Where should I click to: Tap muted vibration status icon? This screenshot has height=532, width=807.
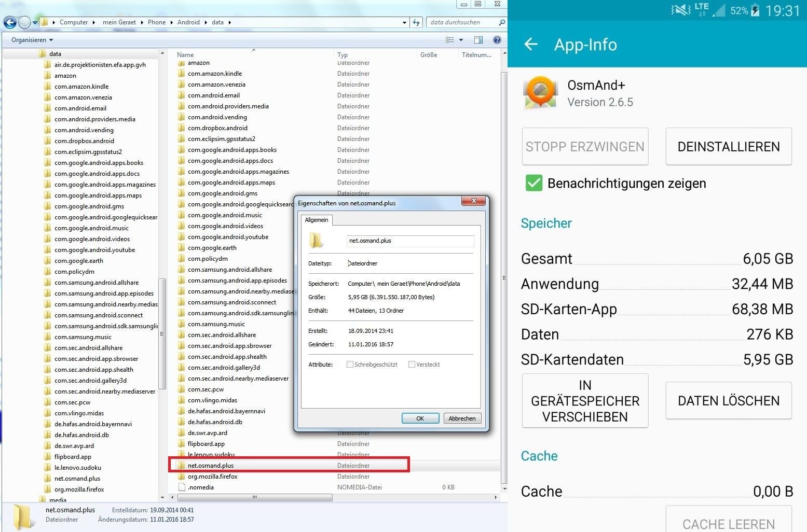(x=680, y=10)
